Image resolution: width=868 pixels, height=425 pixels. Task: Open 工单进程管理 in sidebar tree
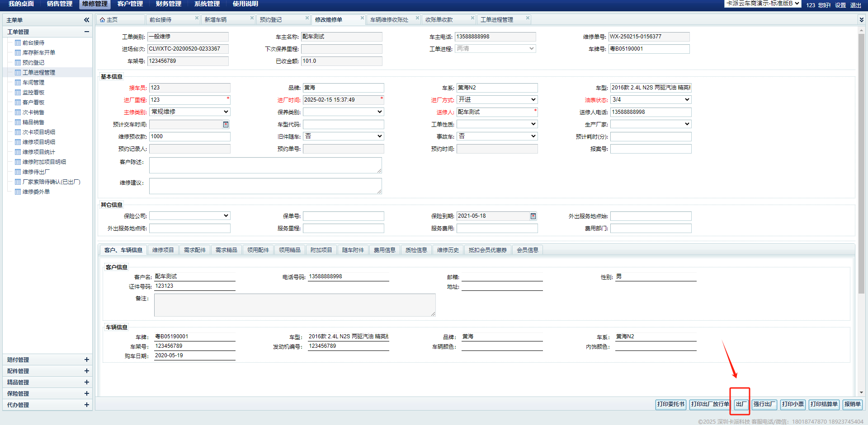[x=39, y=73]
